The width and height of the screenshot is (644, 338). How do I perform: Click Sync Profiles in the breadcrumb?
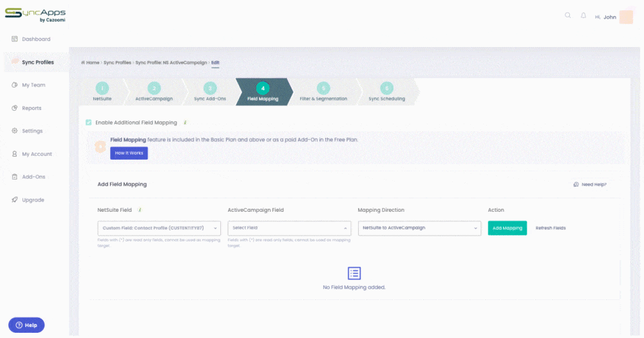[117, 62]
